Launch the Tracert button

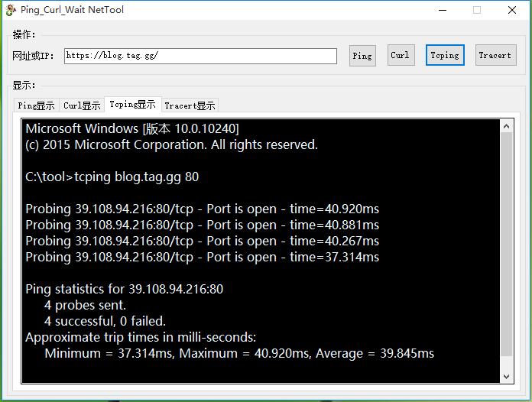495,55
